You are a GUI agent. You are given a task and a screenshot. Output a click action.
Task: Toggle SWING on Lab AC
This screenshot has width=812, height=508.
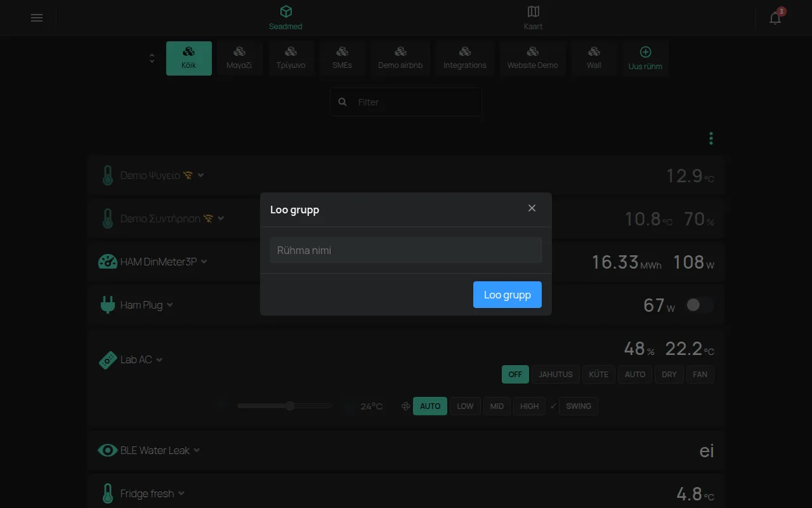point(578,406)
